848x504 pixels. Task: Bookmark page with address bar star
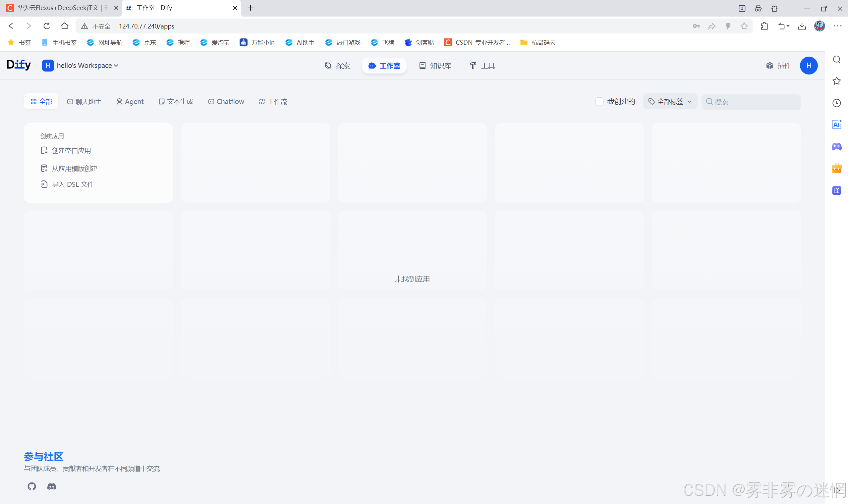(x=744, y=26)
